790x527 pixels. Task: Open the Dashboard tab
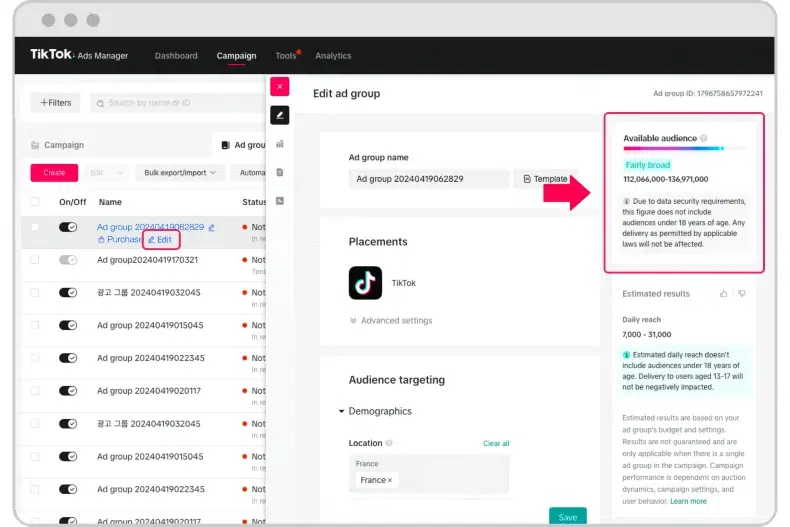(176, 55)
